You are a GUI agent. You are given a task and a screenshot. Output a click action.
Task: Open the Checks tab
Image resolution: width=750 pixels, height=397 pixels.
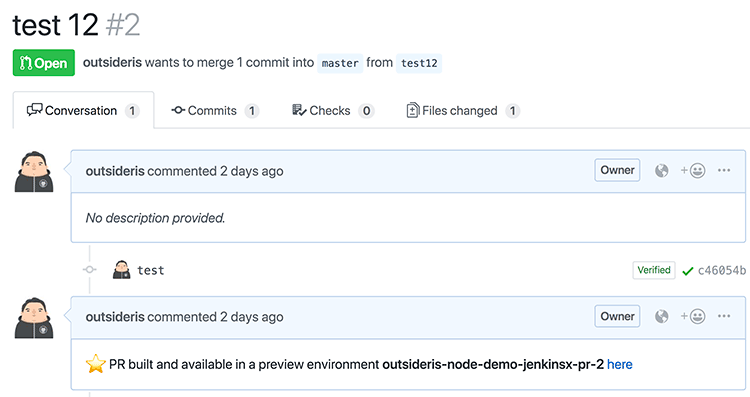333,110
